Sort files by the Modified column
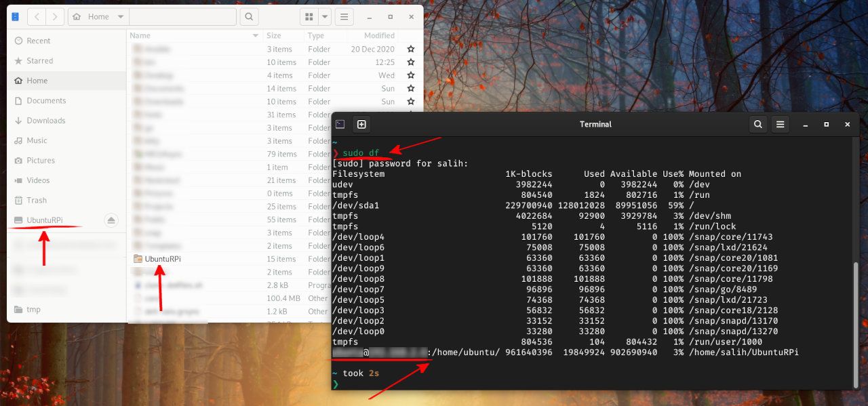This screenshot has width=868, height=406. (x=379, y=36)
